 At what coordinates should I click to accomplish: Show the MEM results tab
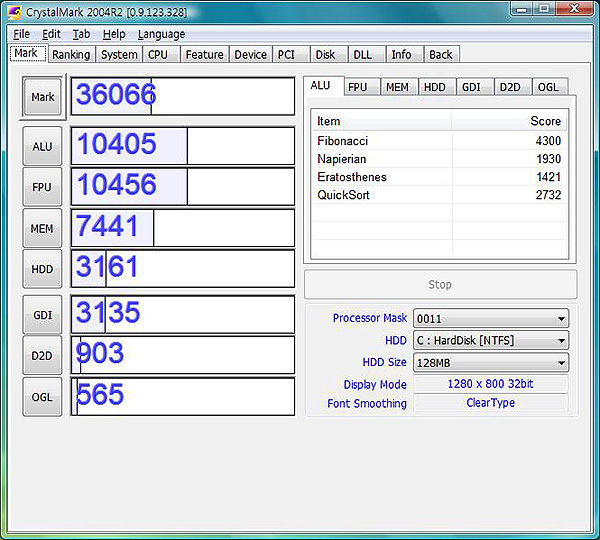[399, 87]
